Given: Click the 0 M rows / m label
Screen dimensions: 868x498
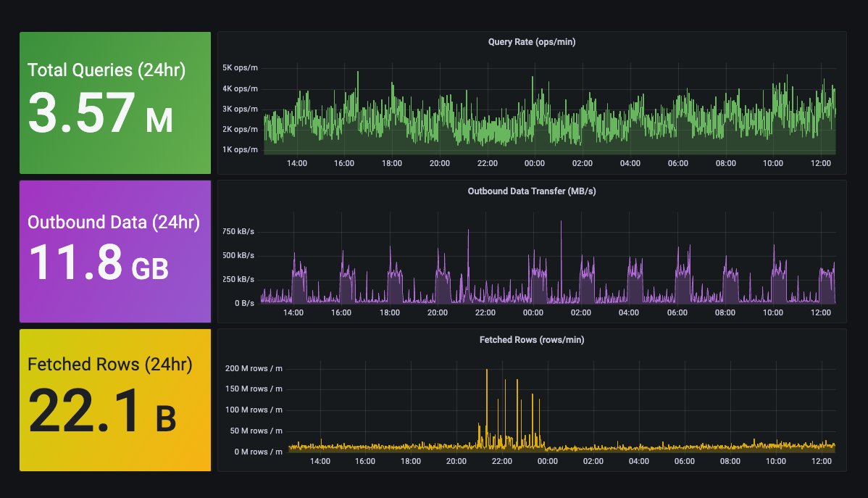Looking at the screenshot, I should pos(258,452).
